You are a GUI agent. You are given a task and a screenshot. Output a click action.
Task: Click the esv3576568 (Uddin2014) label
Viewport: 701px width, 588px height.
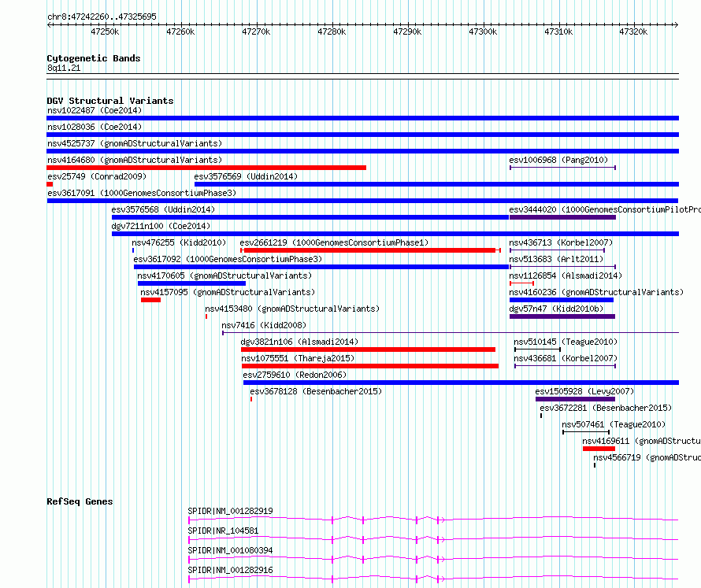(x=163, y=209)
